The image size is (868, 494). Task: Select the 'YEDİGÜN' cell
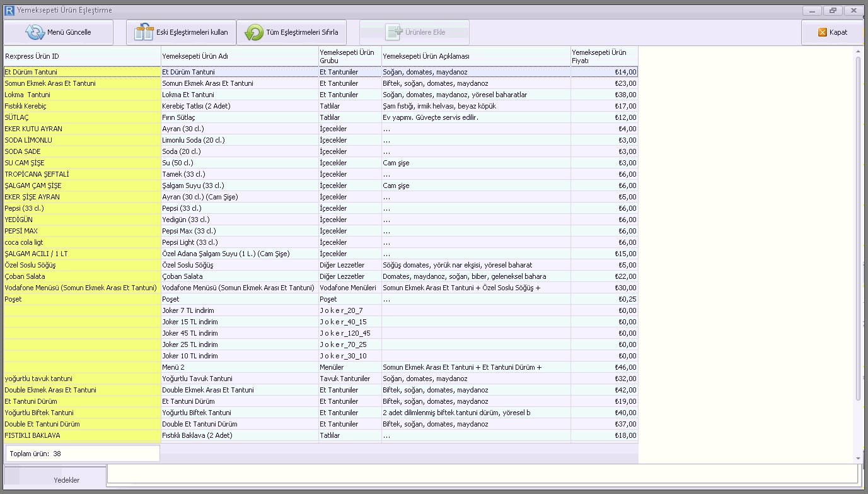pyautogui.click(x=82, y=220)
